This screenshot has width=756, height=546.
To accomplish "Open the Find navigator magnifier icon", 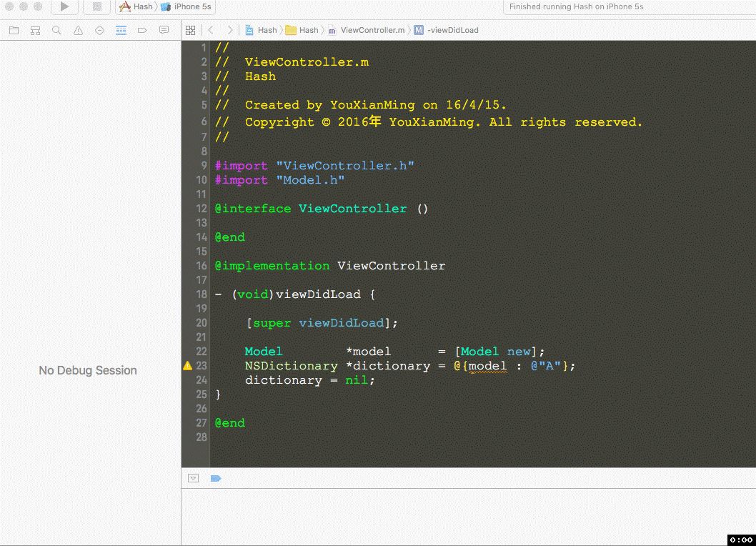I will (x=56, y=31).
